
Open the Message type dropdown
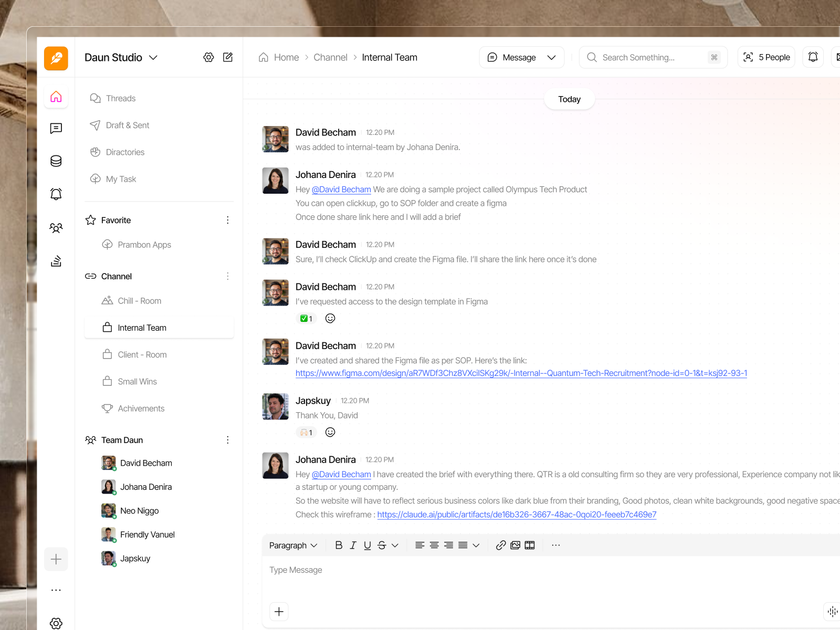pyautogui.click(x=522, y=57)
